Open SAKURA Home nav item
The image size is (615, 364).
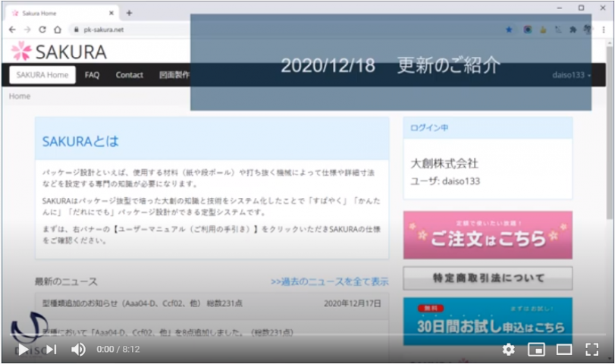pyautogui.click(x=42, y=75)
